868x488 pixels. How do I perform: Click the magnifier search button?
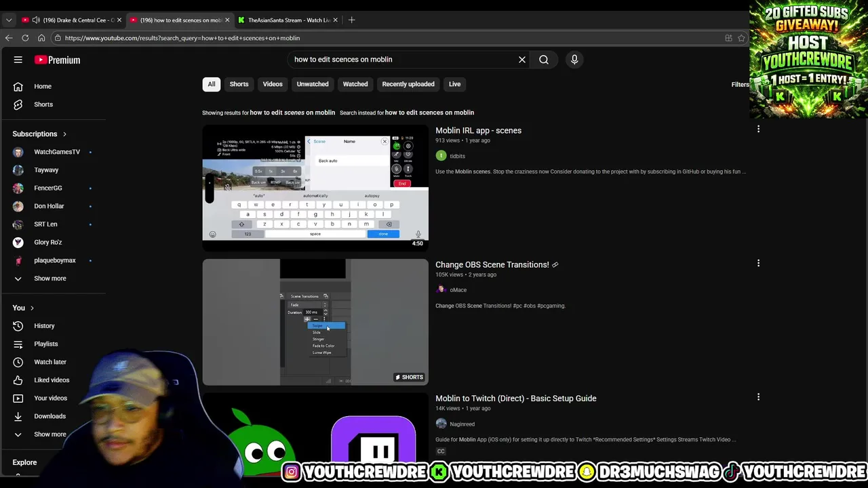pyautogui.click(x=544, y=60)
